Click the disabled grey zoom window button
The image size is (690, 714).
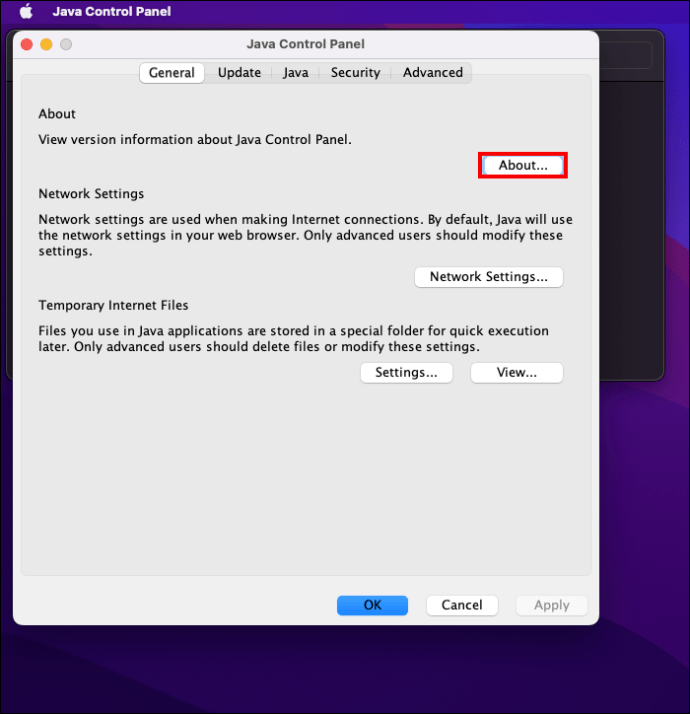pyautogui.click(x=66, y=44)
